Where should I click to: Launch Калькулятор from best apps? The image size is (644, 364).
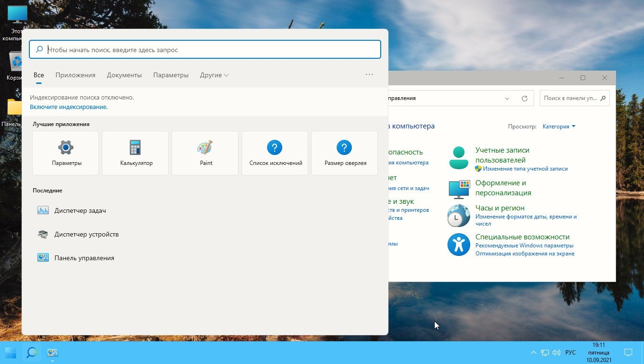click(x=135, y=153)
